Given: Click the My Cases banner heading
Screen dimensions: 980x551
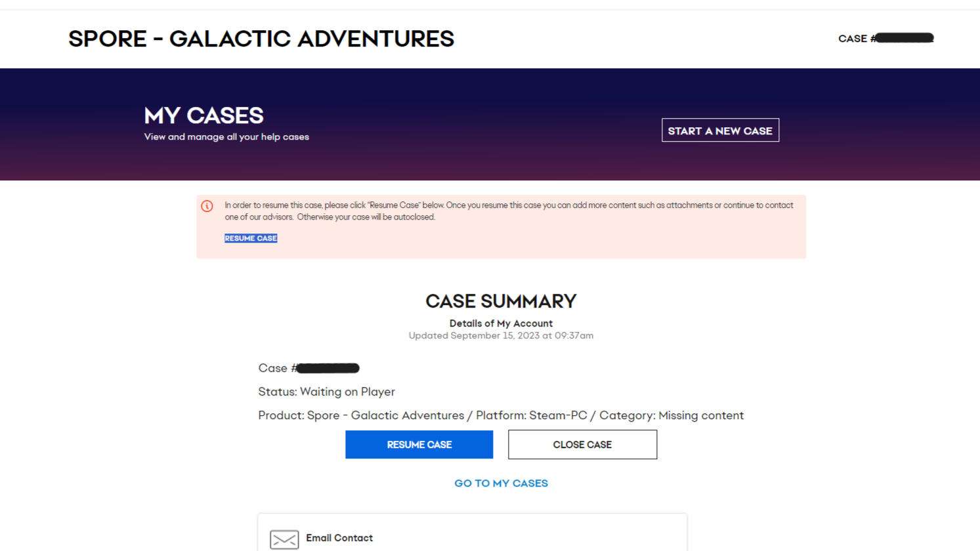Looking at the screenshot, I should (203, 115).
